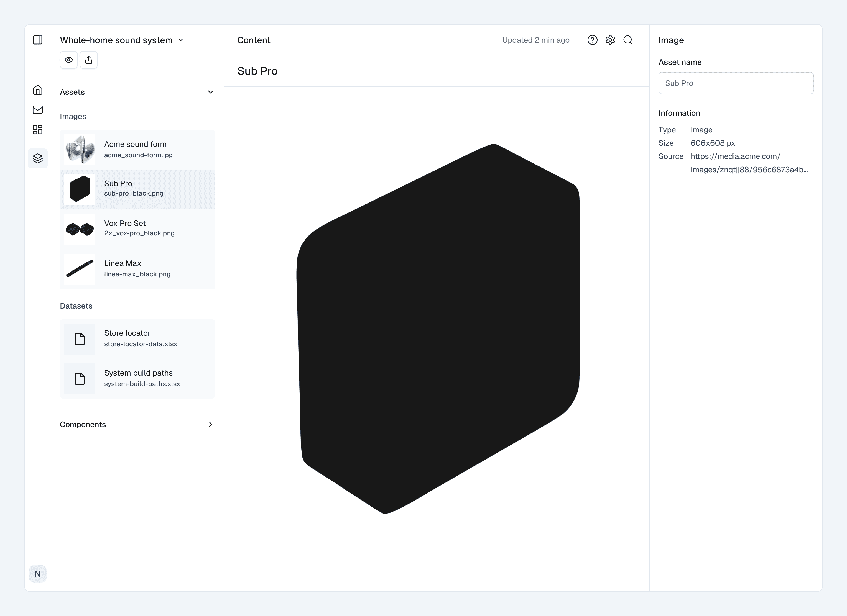Screen dimensions: 847x616
Task: Click System build paths file icon
Action: (80, 379)
